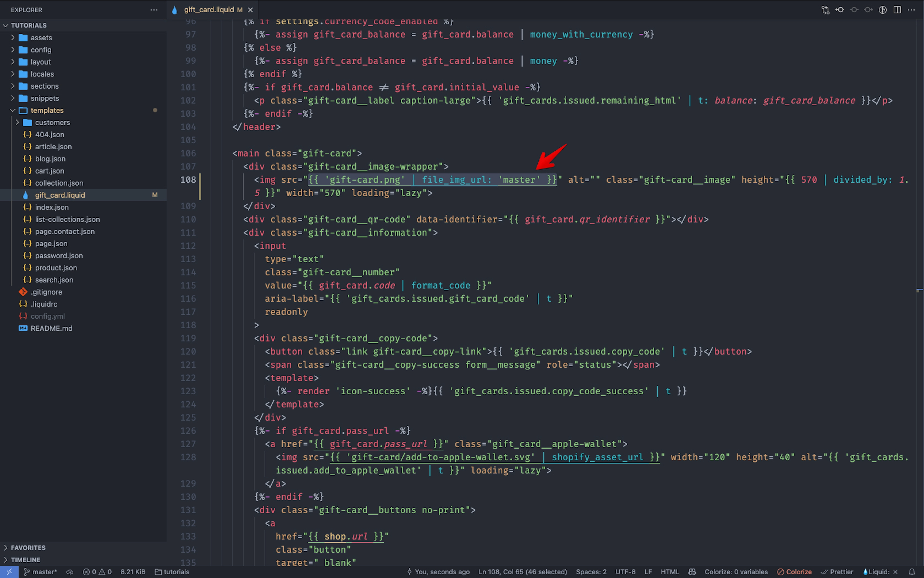924x578 pixels.
Task: Collapse the TUTORIALS explorer section
Action: 83,25
